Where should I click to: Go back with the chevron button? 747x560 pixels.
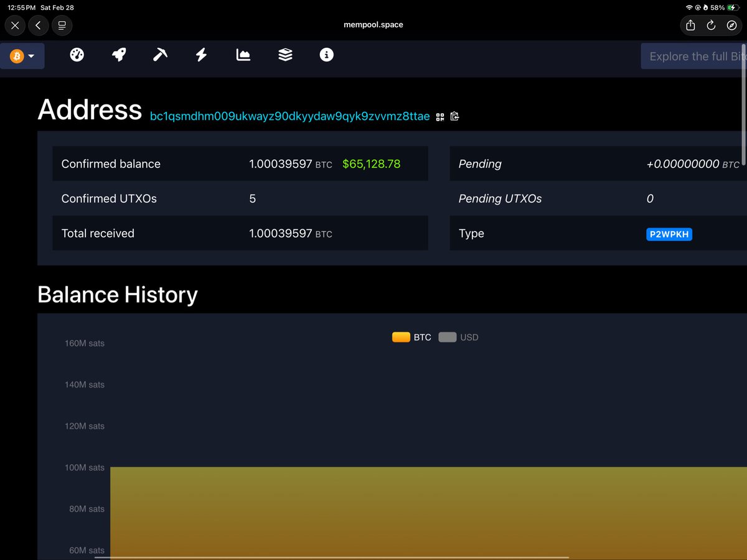pos(39,26)
